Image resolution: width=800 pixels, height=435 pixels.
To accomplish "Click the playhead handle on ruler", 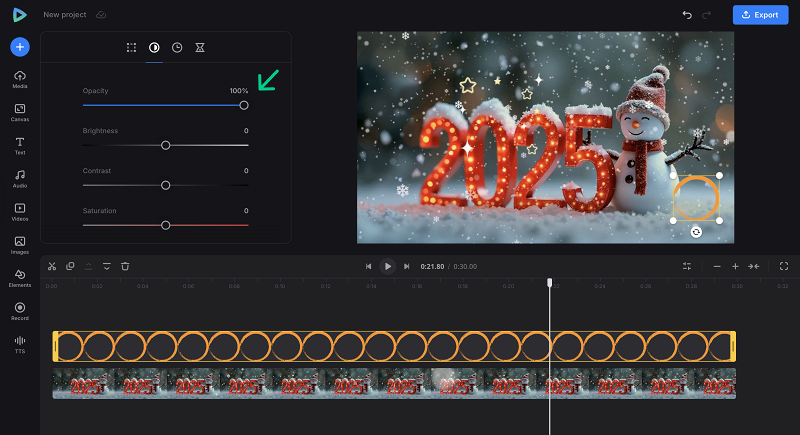I will [x=549, y=283].
